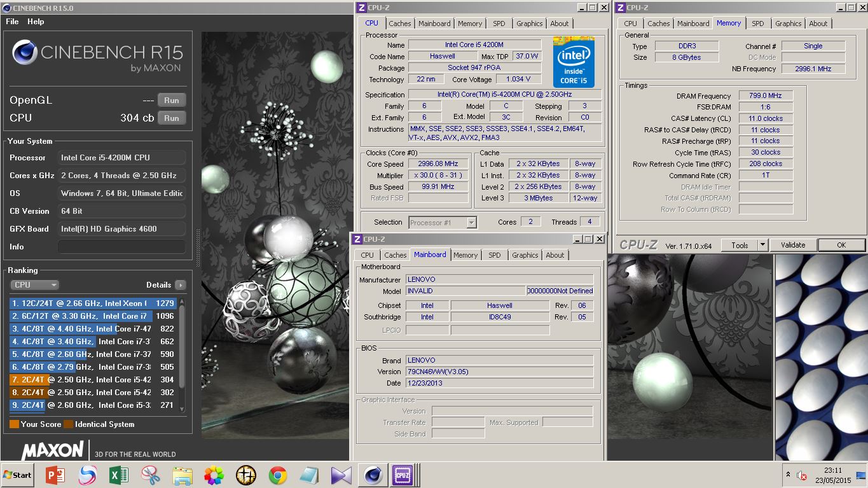Select ranking entry 2C/4T @ 2.60 GHz
Viewport: 868px width, 488px height.
(93, 405)
